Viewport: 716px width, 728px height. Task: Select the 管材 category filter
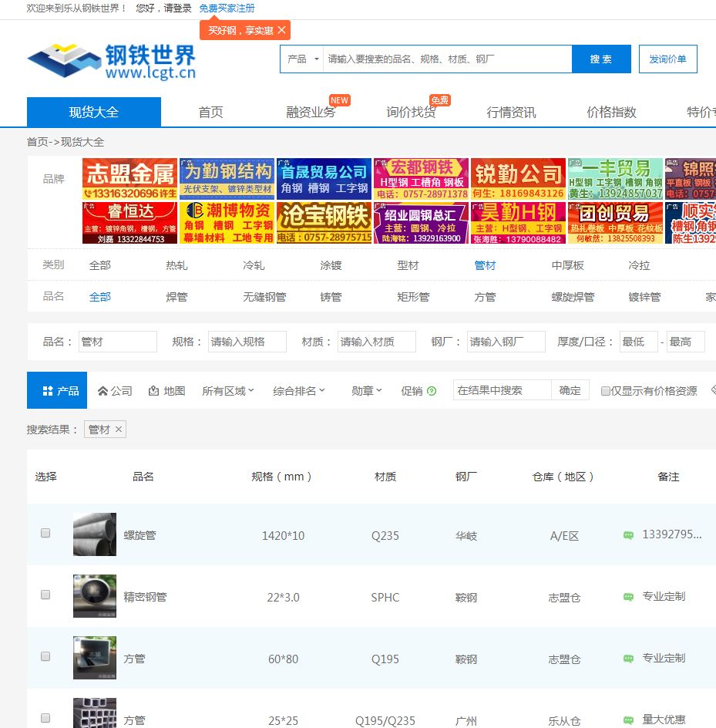click(485, 265)
